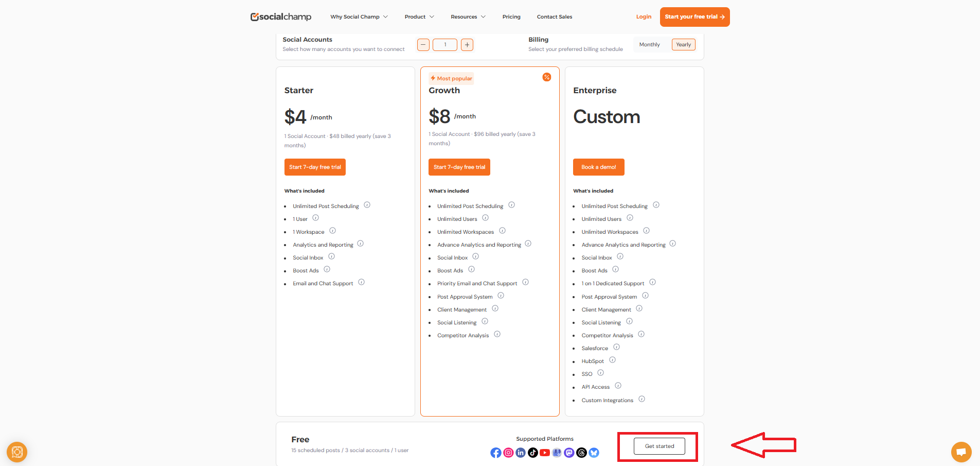Click the social accounts number field
980x466 pixels.
coord(445,45)
